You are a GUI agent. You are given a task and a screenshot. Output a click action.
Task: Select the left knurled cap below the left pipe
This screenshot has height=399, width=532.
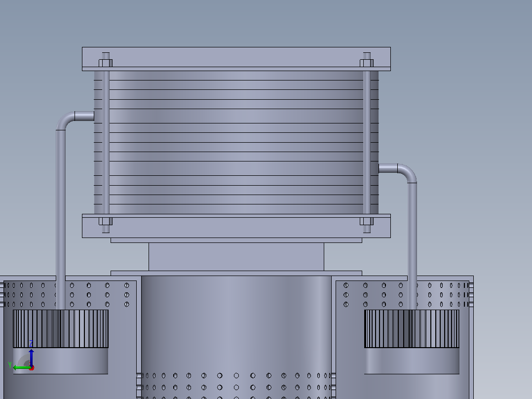click(x=61, y=329)
